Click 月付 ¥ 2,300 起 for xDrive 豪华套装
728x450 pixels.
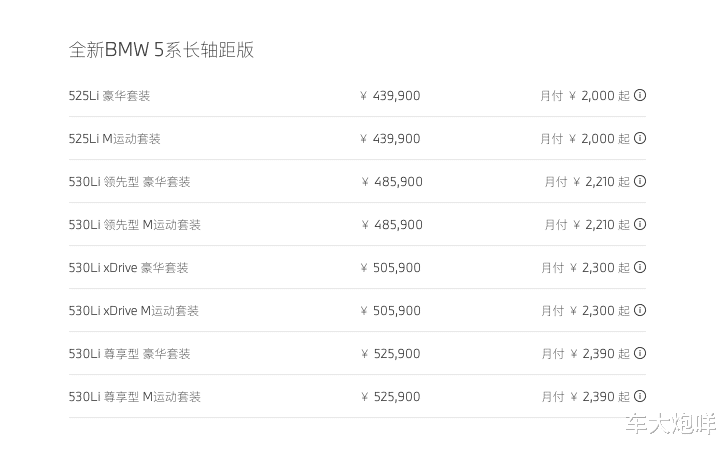pos(586,268)
